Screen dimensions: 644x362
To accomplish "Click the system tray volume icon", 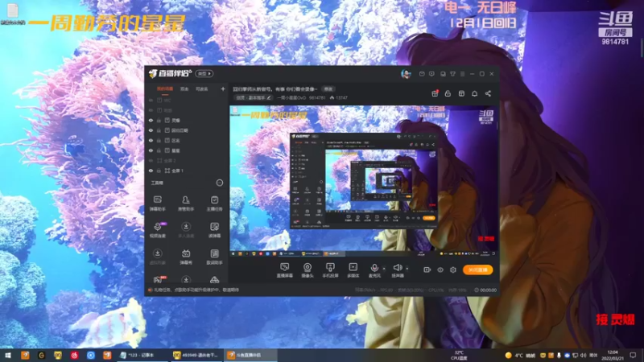I will pos(583,356).
